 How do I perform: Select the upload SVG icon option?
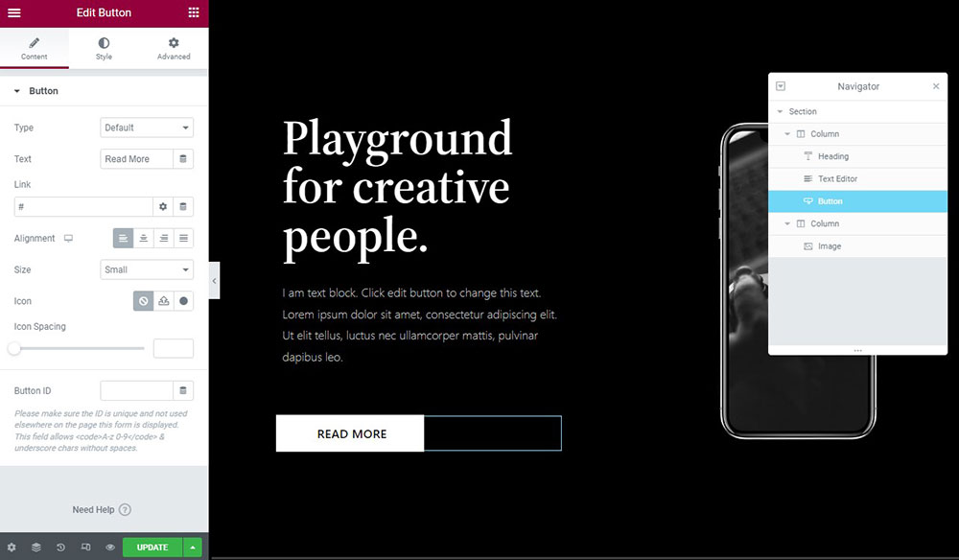pyautogui.click(x=163, y=301)
